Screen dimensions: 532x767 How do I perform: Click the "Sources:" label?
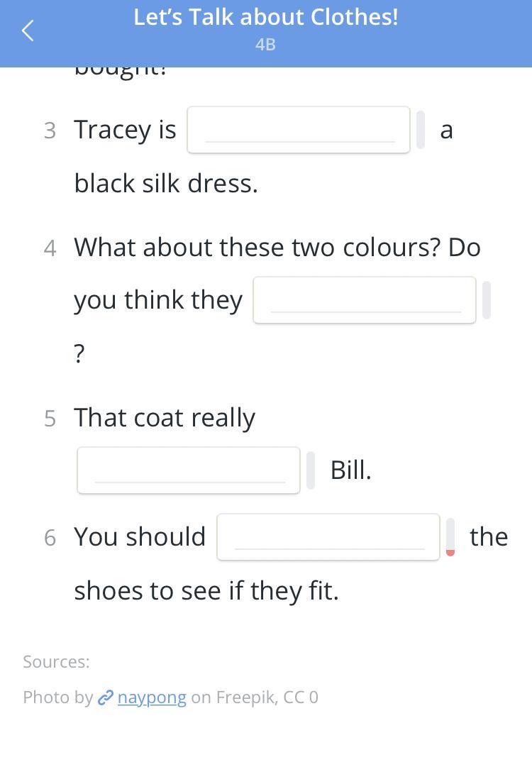[x=56, y=661]
